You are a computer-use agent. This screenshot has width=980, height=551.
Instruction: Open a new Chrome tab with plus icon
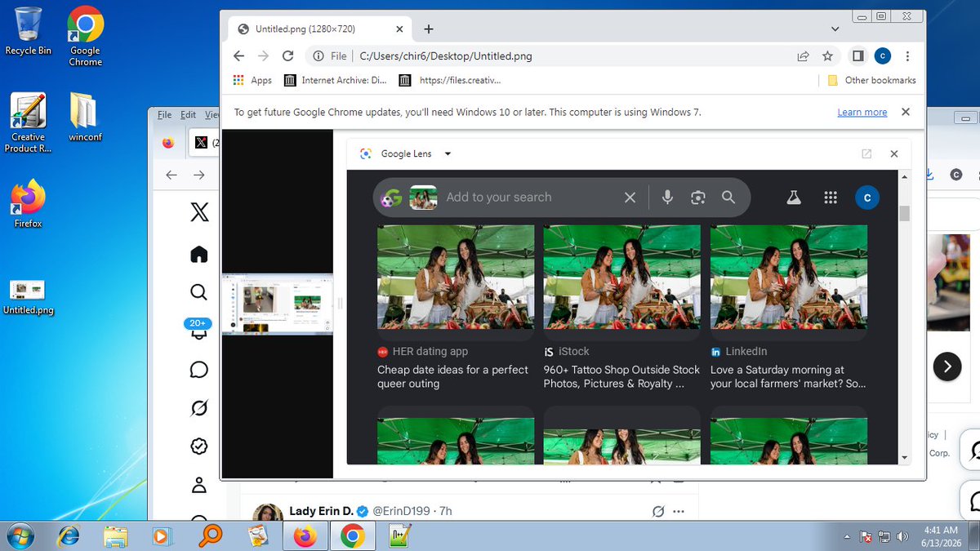429,29
